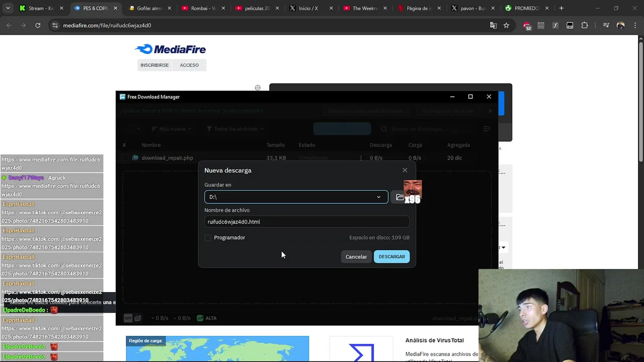
Task: Click the translate page icon
Action: [493, 25]
